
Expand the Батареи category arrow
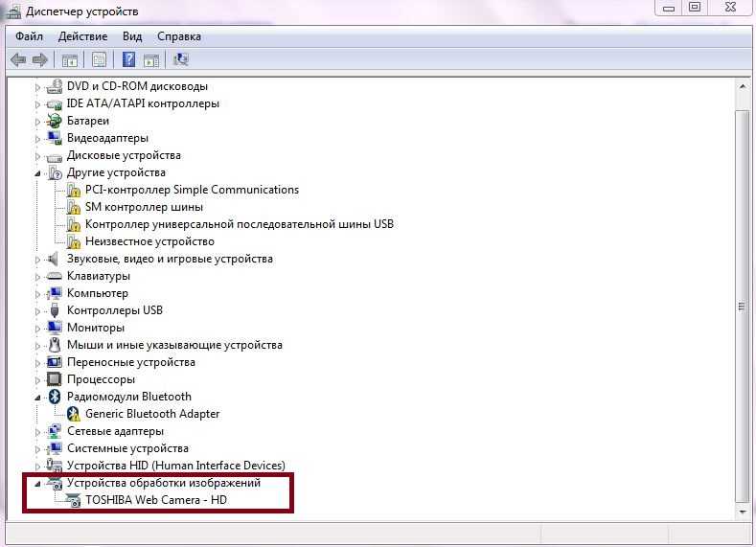[x=37, y=122]
